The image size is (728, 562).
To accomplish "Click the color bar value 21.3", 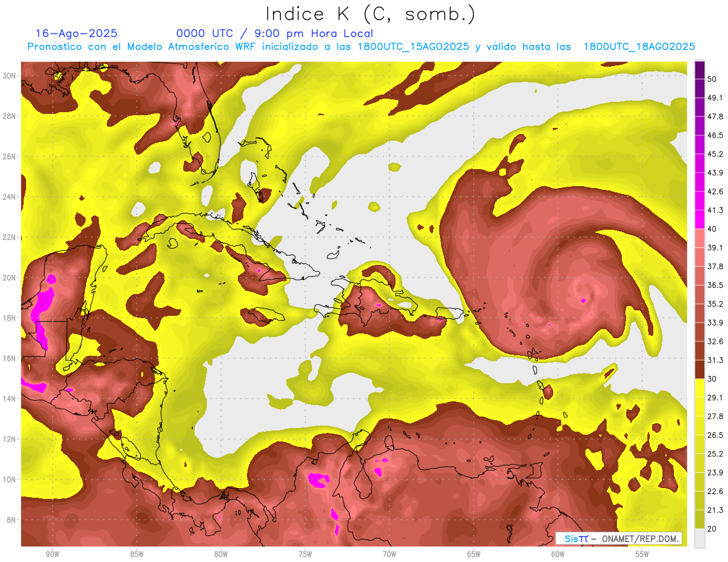I will click(x=715, y=510).
